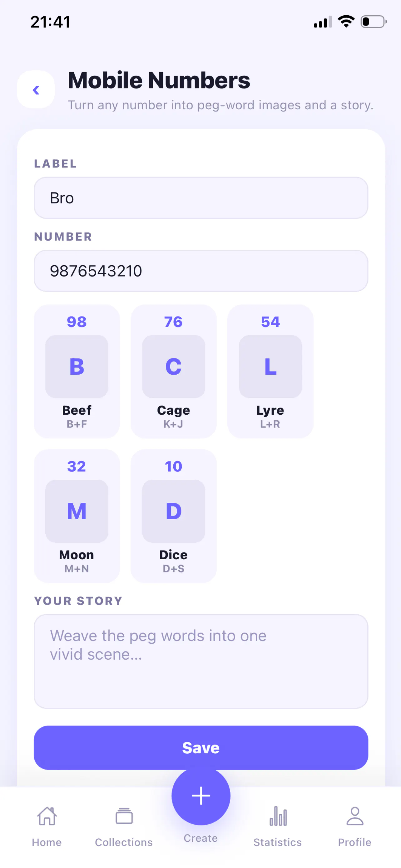Tap the cellular signal icon
Screen dimensions: 401x868
[x=323, y=22]
